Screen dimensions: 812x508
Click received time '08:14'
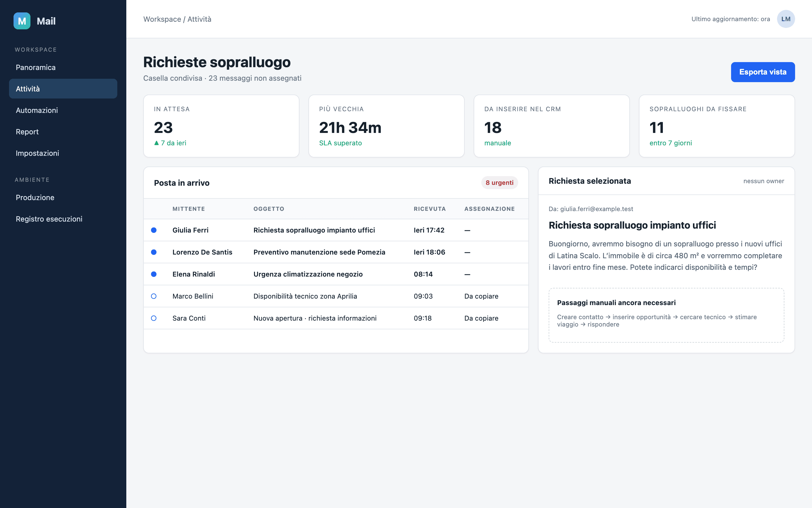[x=423, y=274]
